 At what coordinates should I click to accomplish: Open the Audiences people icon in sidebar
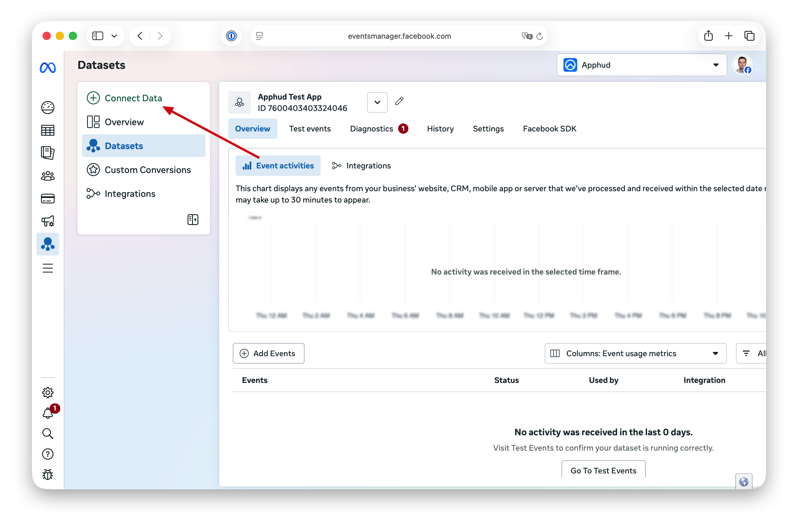pos(48,176)
